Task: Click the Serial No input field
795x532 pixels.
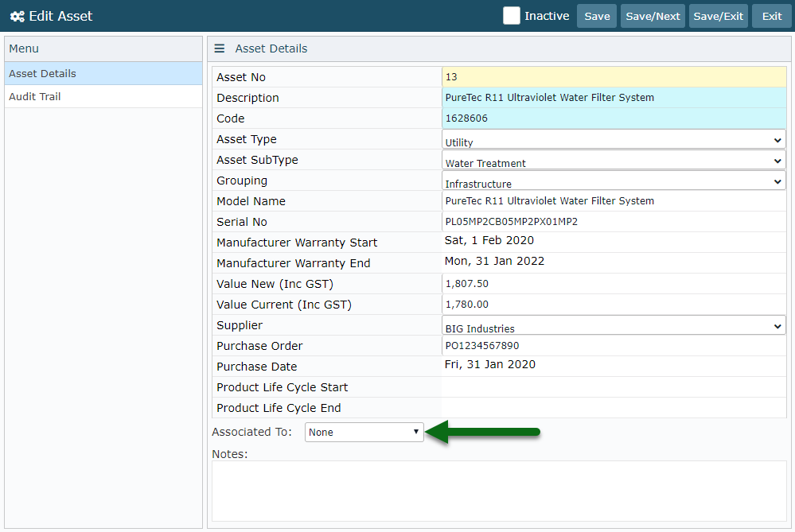Action: [614, 222]
